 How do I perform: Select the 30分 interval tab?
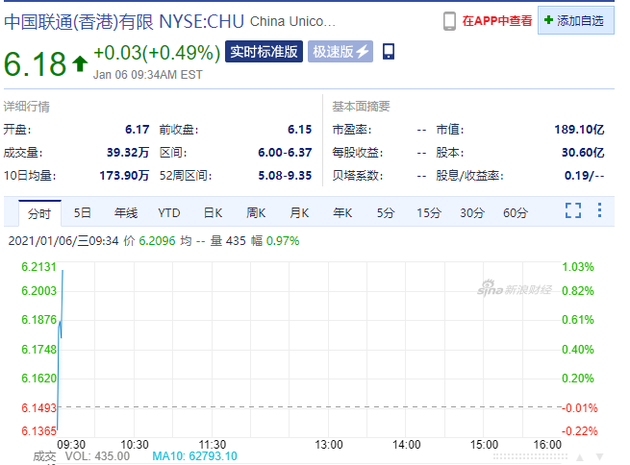pyautogui.click(x=472, y=213)
